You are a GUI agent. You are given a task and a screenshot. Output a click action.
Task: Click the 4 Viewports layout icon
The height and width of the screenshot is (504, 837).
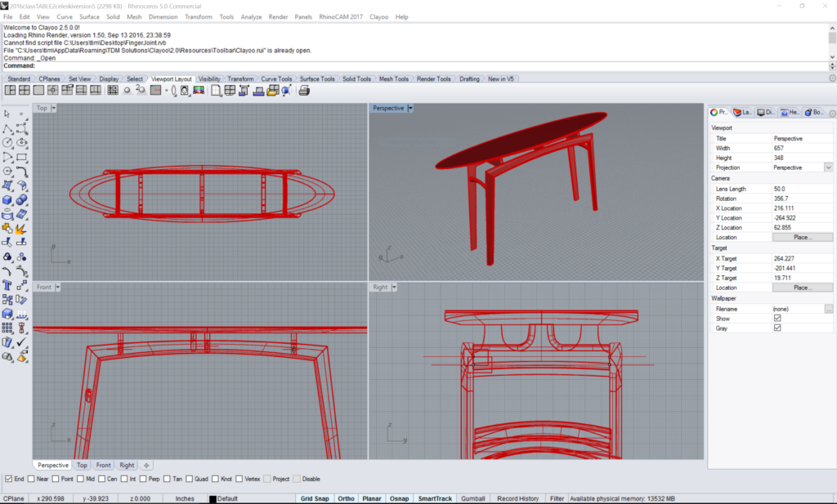click(x=25, y=91)
